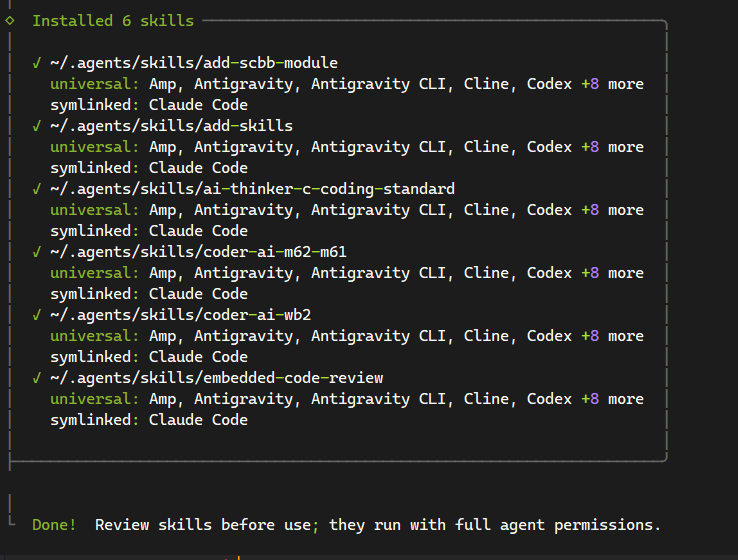Click the diamond icon beside Installed 6 skills
The height and width of the screenshot is (560, 738).
(10, 21)
